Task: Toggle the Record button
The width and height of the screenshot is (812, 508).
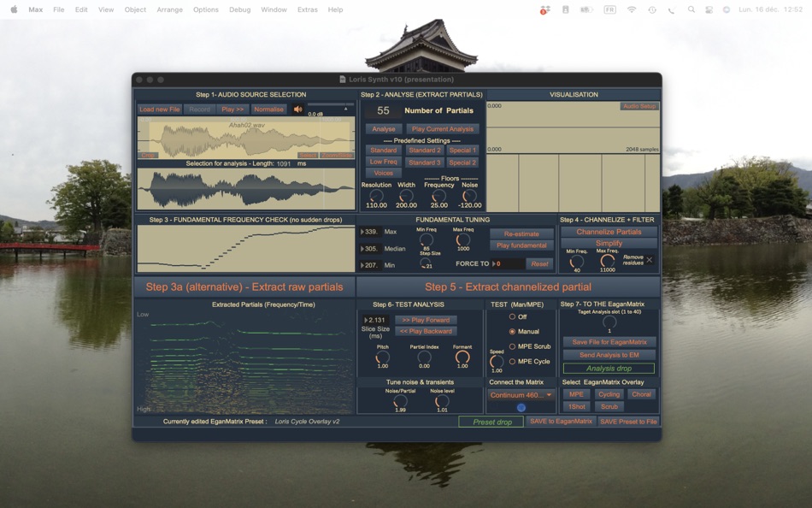Action: pyautogui.click(x=199, y=109)
